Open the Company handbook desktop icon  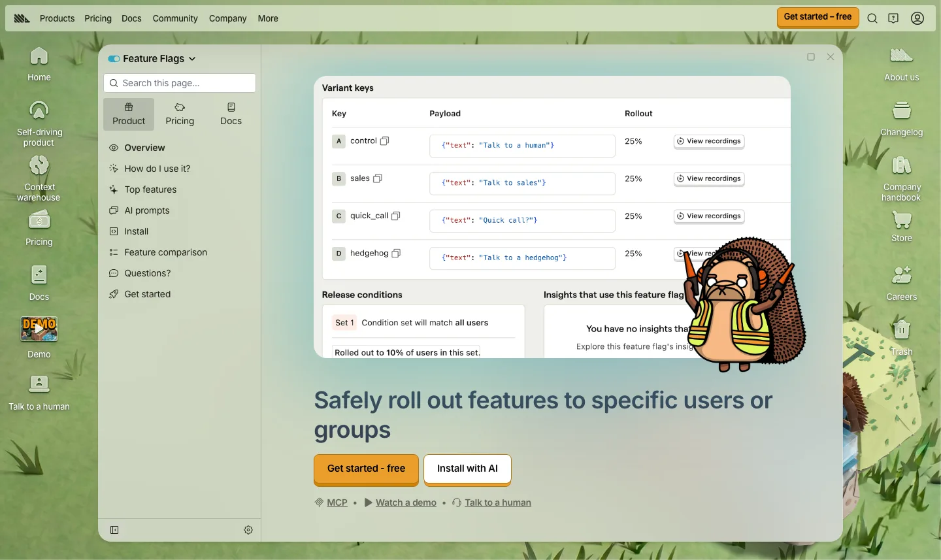pos(902,178)
